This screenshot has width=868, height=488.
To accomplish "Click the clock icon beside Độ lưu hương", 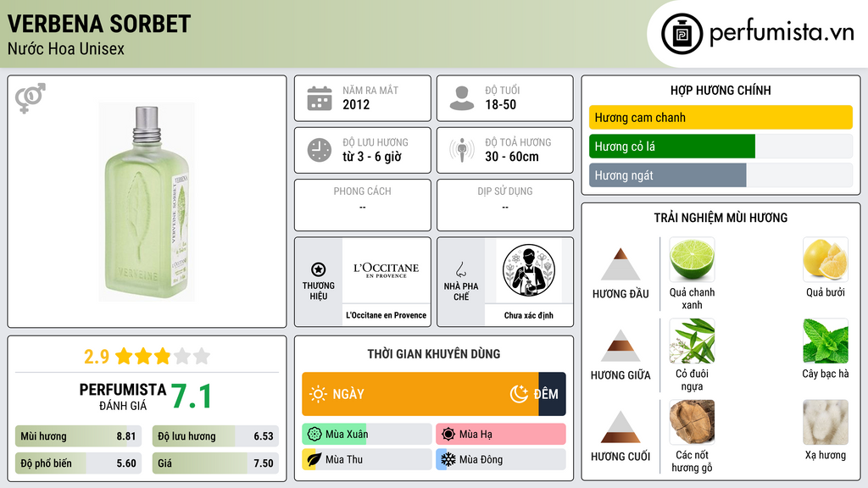I will (320, 150).
